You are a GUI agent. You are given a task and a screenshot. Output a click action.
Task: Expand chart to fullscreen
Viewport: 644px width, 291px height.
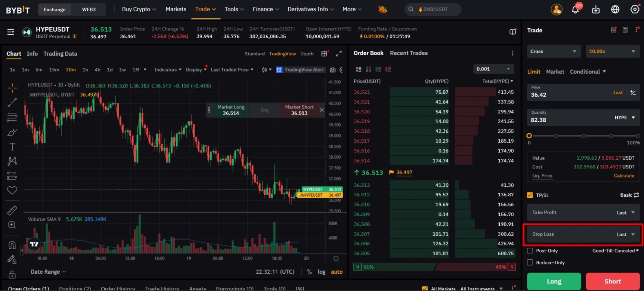tap(339, 54)
